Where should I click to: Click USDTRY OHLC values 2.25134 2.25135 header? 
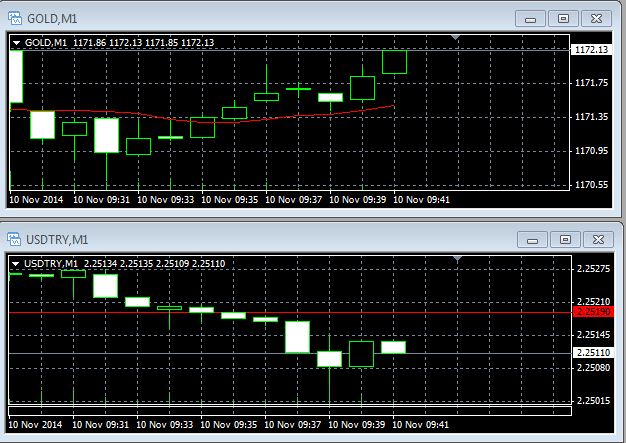click(155, 264)
